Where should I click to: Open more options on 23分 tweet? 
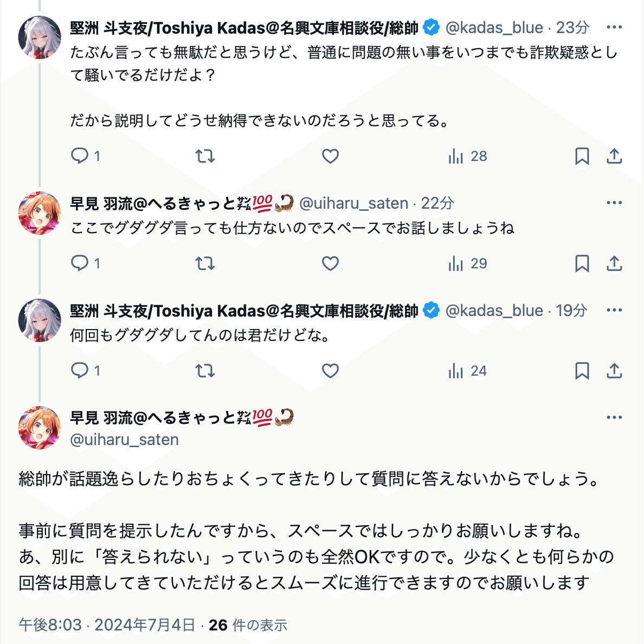point(614,27)
